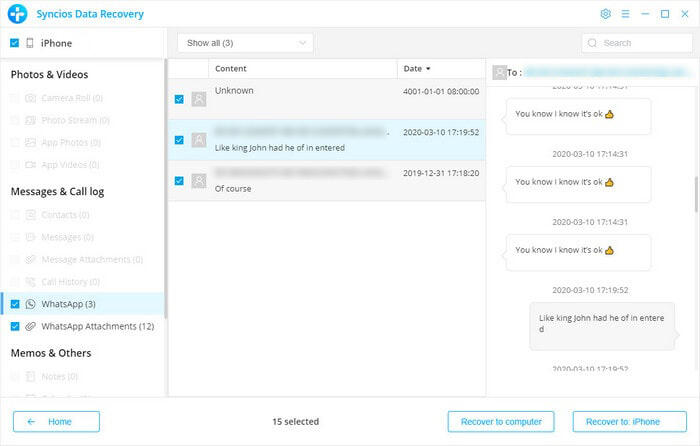Click the Content column header
Image resolution: width=700 pixels, height=446 pixels.
click(x=231, y=69)
